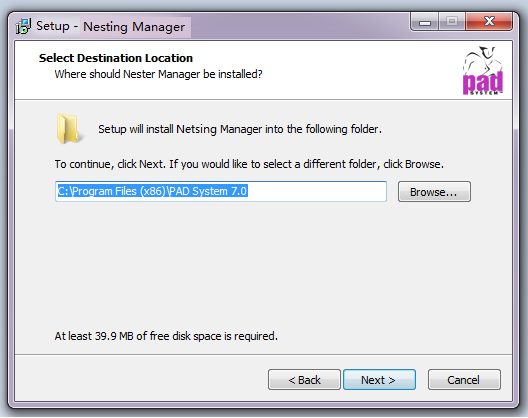
Task: Go to the next installation step
Action: tap(379, 380)
